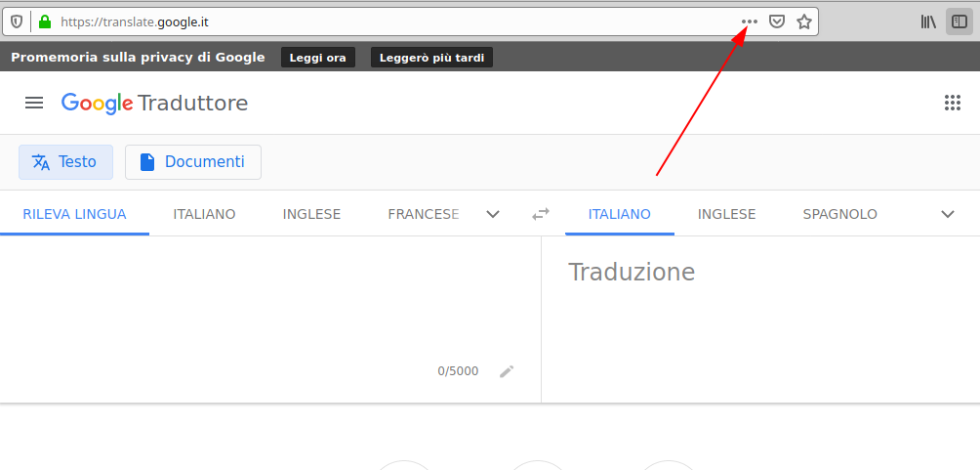Viewport: 980px width, 470px height.
Task: Choose ITALIANO as target language
Action: point(620,214)
